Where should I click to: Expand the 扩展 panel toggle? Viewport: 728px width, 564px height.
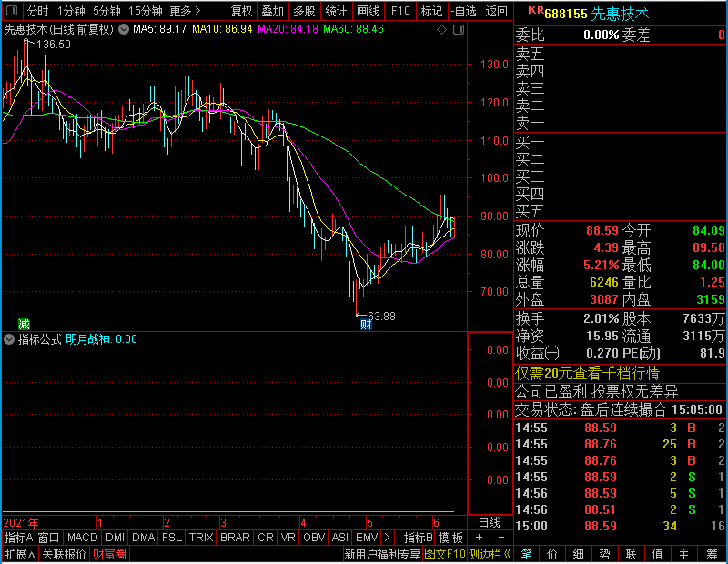[20, 554]
